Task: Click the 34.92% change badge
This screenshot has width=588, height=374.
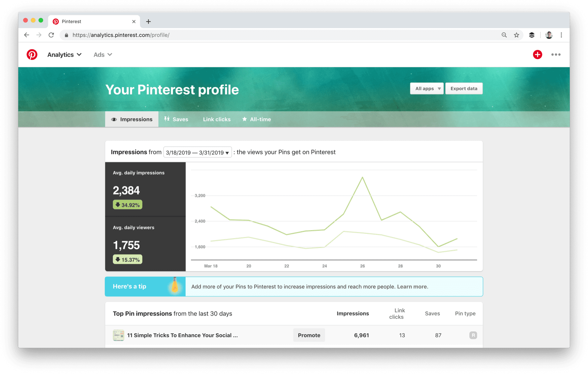Action: [128, 205]
